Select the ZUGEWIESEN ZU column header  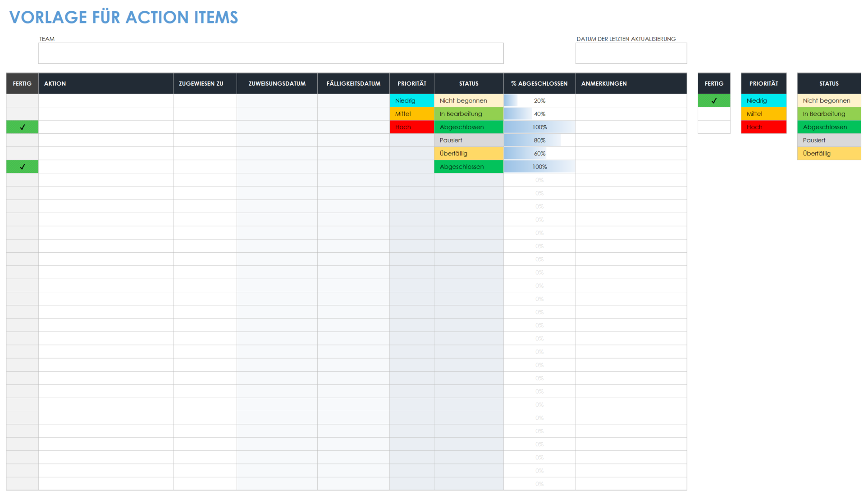(x=205, y=83)
